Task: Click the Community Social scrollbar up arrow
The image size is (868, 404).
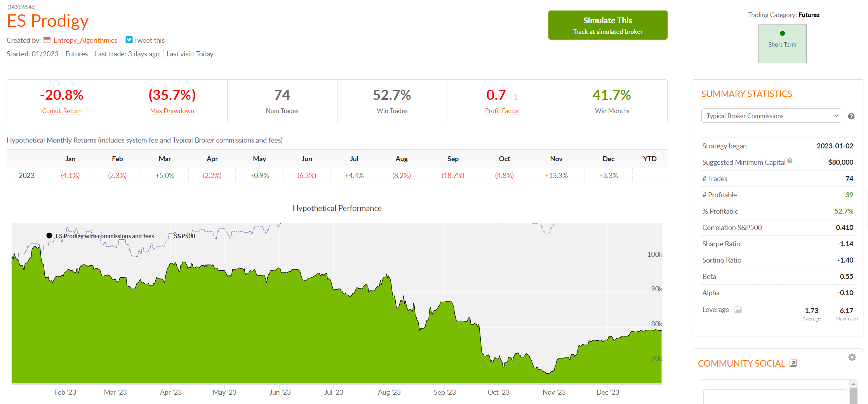Action: tap(853, 384)
